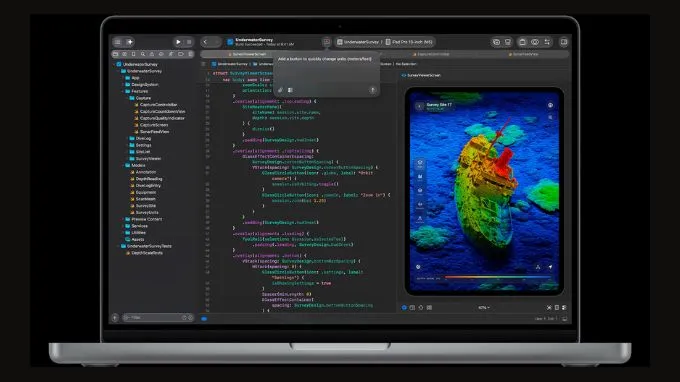Select the SurveyUnits model file
This screenshot has width=680, height=382.
144,212
